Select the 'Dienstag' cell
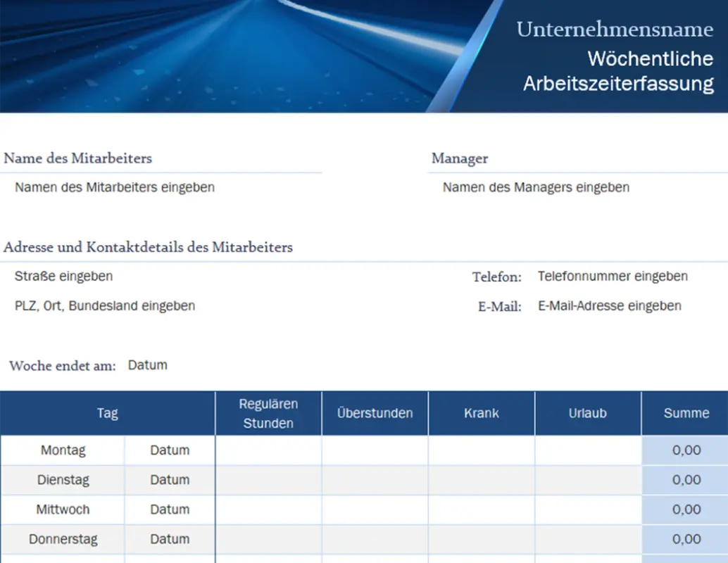This screenshot has width=728, height=563. pyautogui.click(x=63, y=480)
